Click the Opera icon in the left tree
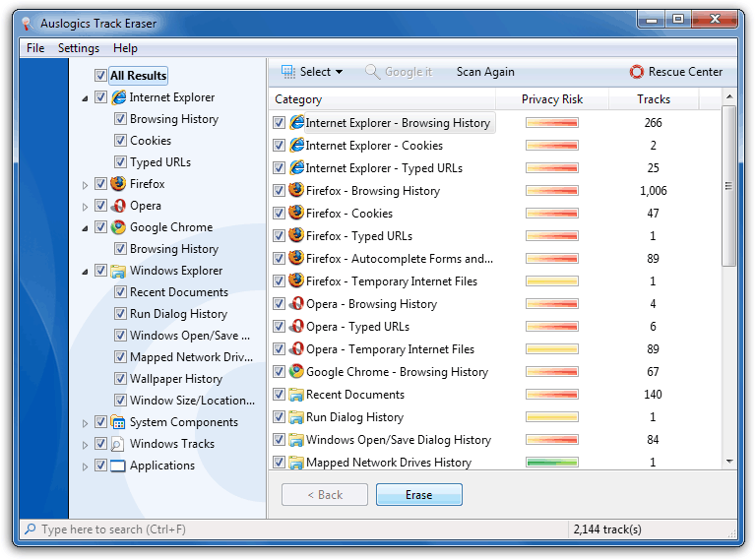This screenshot has height=560, width=755. pos(118,206)
